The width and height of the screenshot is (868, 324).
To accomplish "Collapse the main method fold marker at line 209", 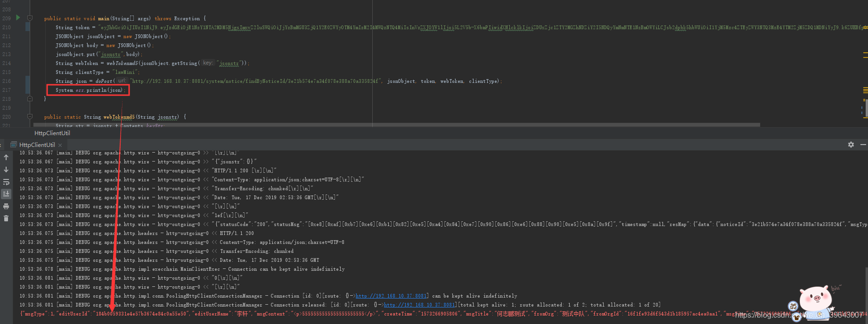I will point(30,18).
